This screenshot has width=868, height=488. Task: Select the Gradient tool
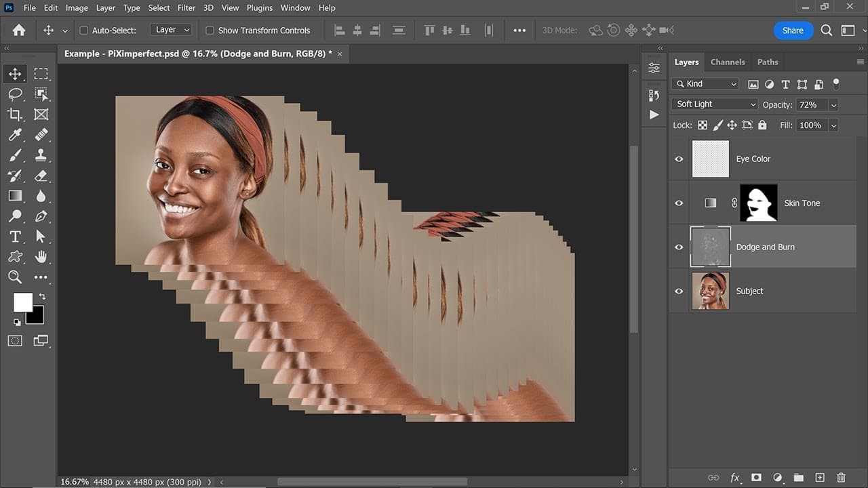pos(15,196)
